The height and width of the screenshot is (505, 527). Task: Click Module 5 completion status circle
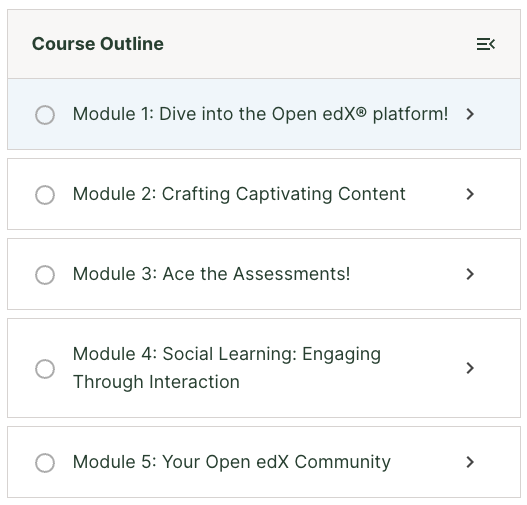coord(45,463)
